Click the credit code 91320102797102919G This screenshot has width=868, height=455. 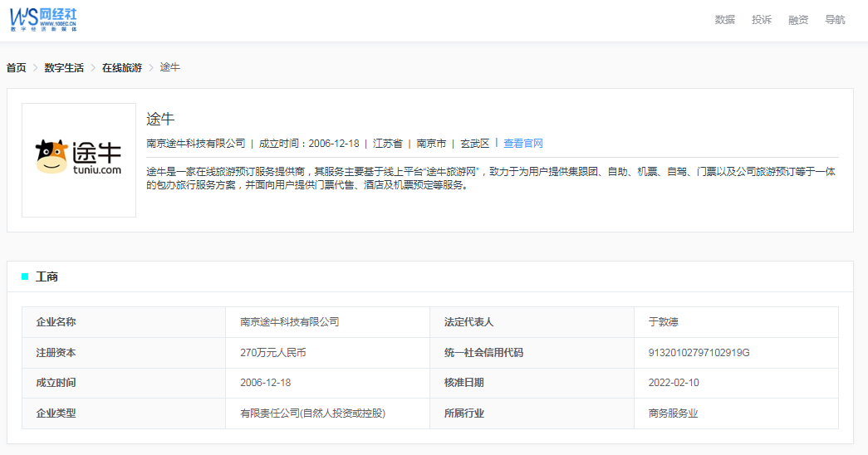(699, 353)
